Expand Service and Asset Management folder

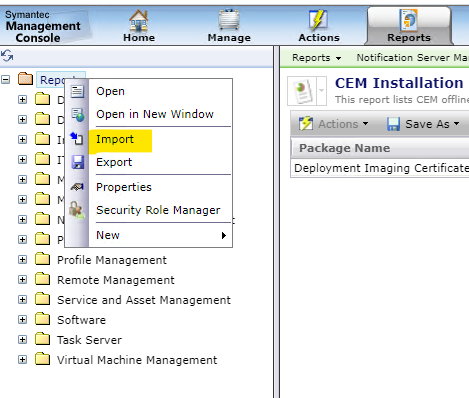pyautogui.click(x=22, y=300)
